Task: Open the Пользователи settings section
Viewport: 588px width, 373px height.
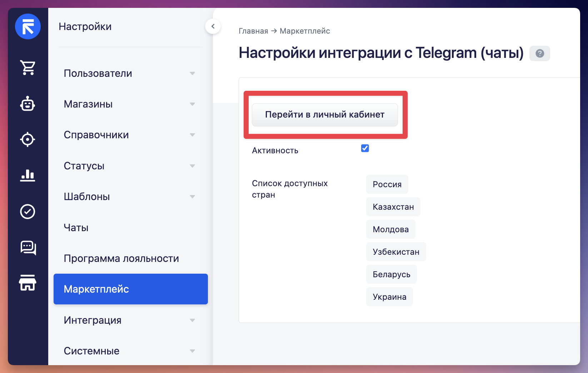Action: (x=131, y=73)
